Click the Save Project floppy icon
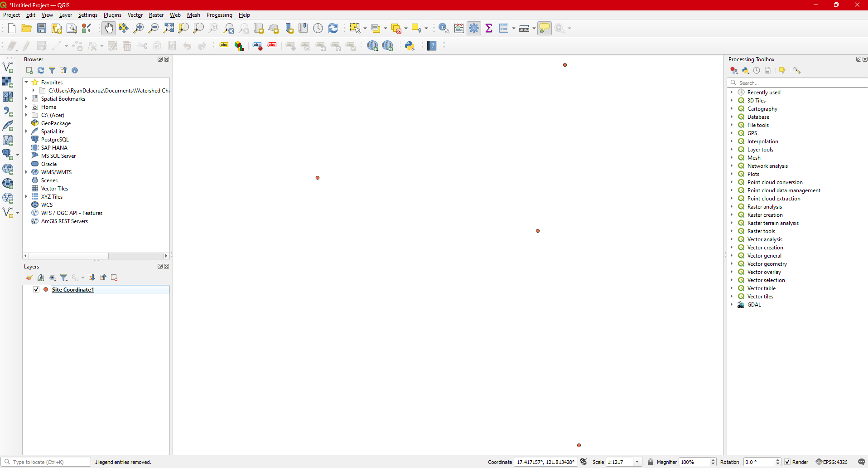Screen dimensions: 868x468 [x=42, y=28]
